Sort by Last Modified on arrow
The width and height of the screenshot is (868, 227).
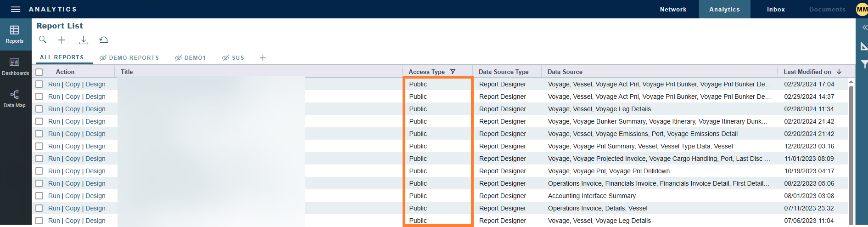click(x=839, y=72)
